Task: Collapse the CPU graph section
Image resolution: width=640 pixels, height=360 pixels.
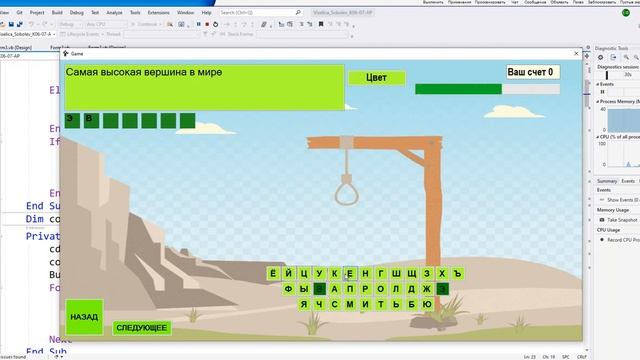Action: pos(598,137)
